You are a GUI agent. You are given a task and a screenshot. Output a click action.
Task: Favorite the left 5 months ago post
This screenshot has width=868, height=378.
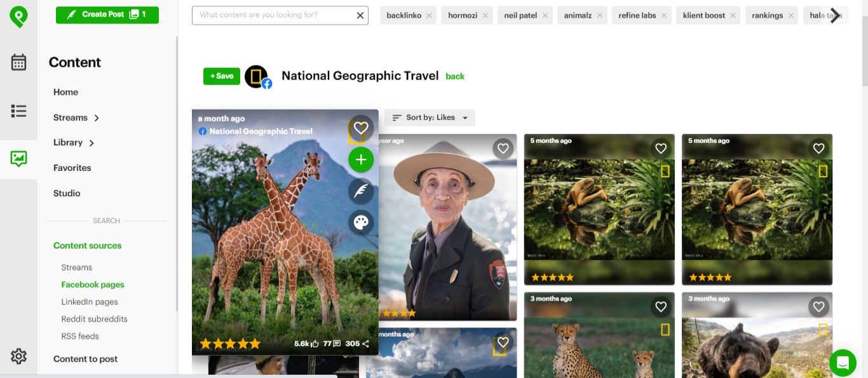tap(661, 148)
